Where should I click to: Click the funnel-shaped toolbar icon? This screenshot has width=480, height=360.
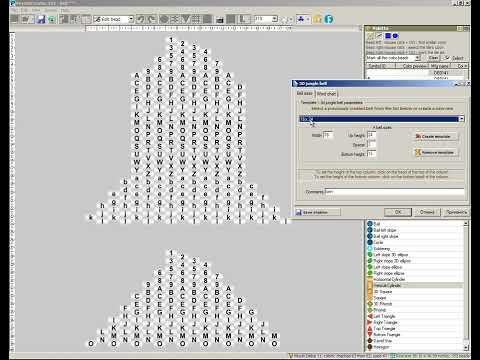click(186, 19)
